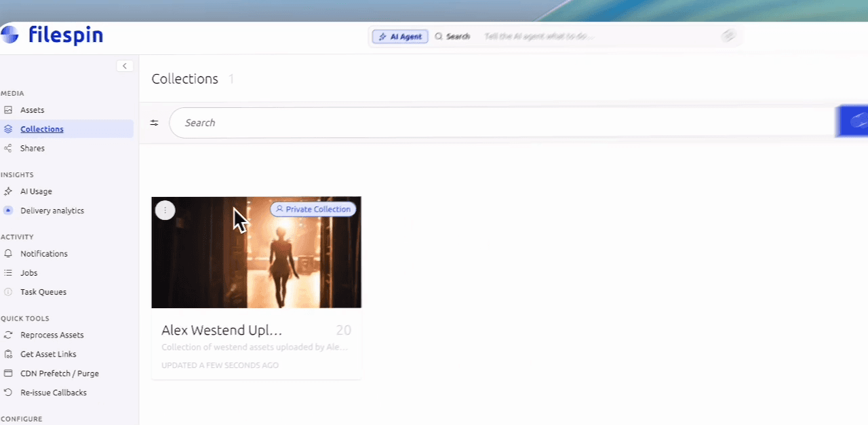Click the "Collection of westend assets" description

(x=255, y=348)
